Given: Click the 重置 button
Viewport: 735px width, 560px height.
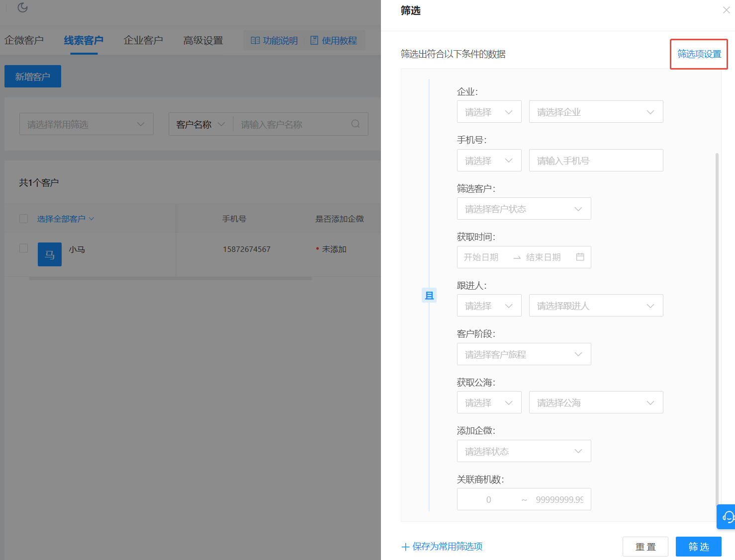Looking at the screenshot, I should 645,547.
